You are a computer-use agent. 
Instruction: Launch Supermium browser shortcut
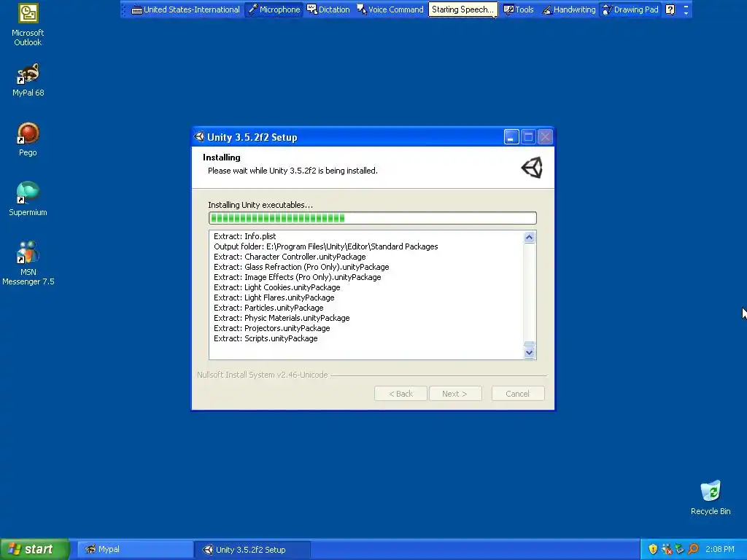point(28,199)
